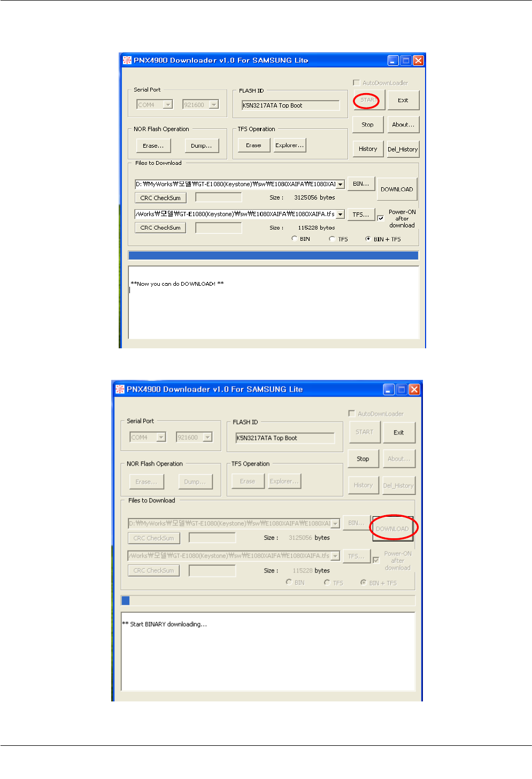532x779 pixels.
Task: Click NOR Flash Erase... in upper window
Action: click(153, 146)
